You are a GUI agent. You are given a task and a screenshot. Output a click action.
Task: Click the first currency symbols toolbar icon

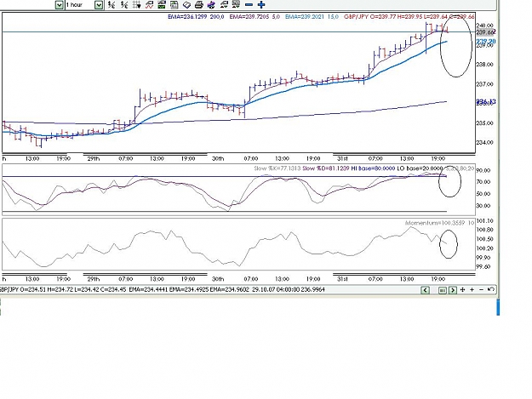[112, 5]
